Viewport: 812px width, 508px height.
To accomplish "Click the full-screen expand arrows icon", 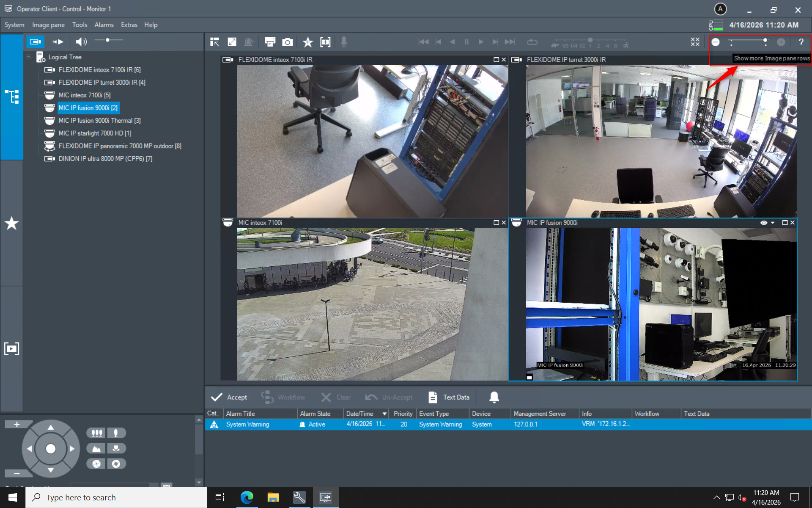I will click(232, 42).
